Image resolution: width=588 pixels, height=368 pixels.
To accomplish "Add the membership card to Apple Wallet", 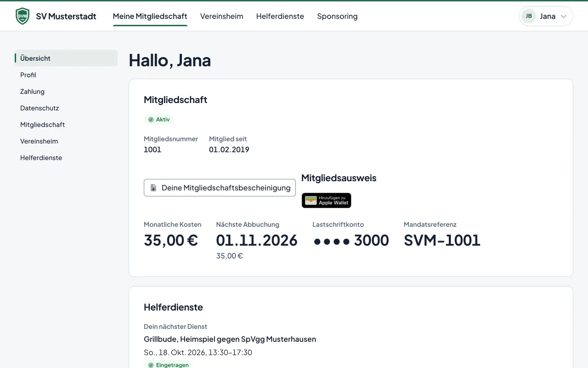I will point(327,201).
